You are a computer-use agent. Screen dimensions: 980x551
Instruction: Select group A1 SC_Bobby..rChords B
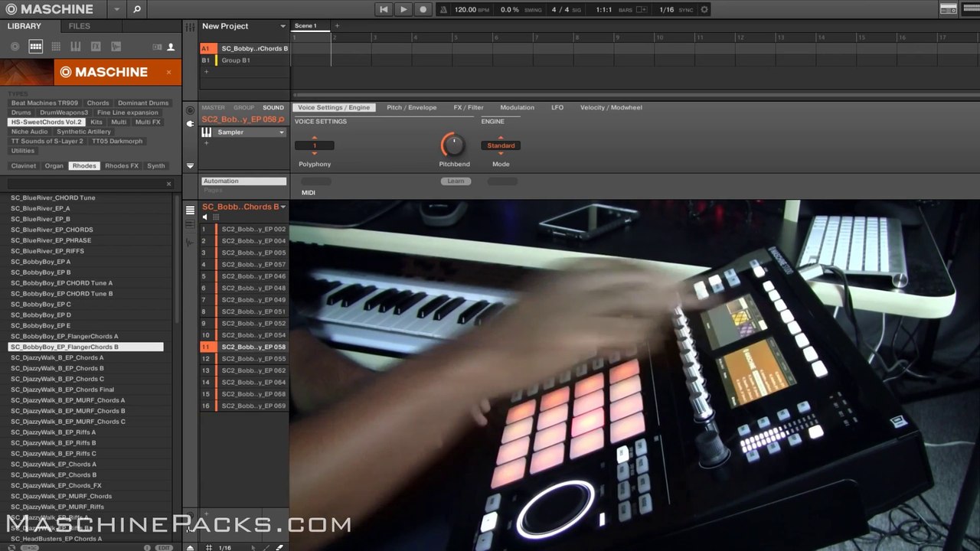pyautogui.click(x=245, y=48)
